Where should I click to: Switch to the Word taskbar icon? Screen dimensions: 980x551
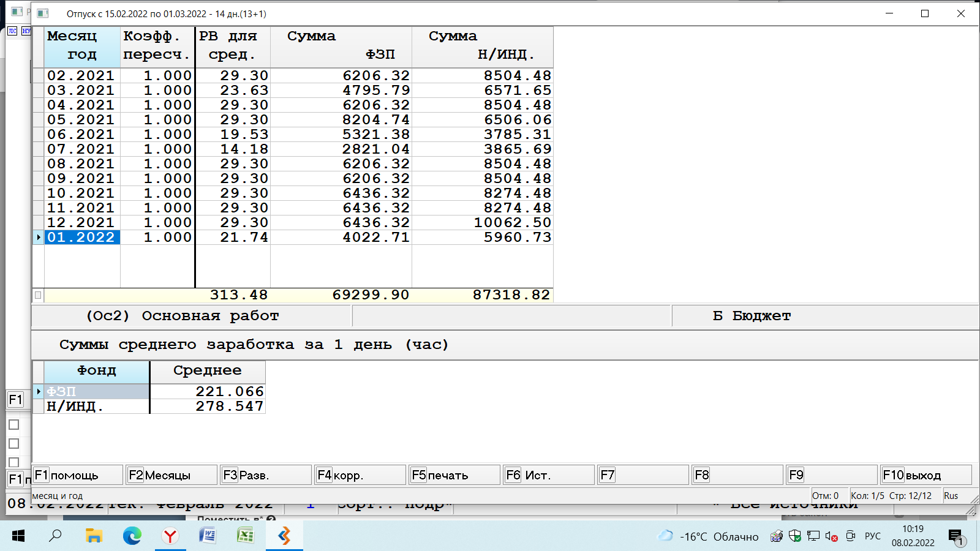click(x=208, y=536)
